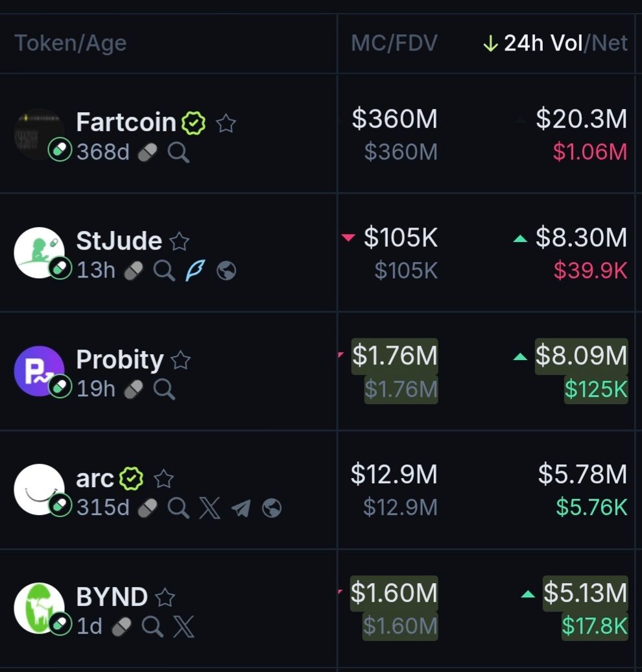Click the pill icon next to StJude age
This screenshot has height=672, width=642.
[x=134, y=271]
